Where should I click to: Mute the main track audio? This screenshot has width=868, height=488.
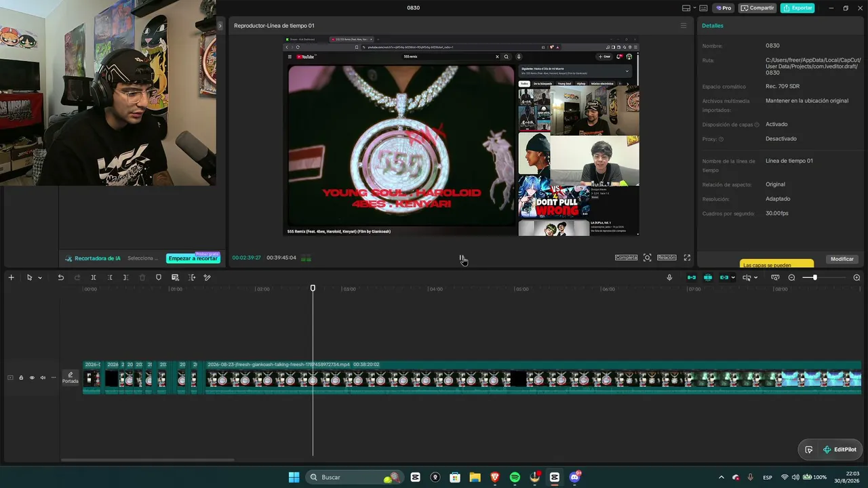(43, 378)
